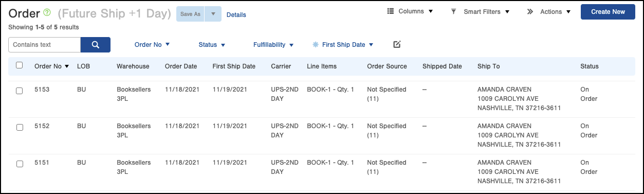Toggle the select-all checkbox in header
This screenshot has width=644, height=194.
pos(19,65)
